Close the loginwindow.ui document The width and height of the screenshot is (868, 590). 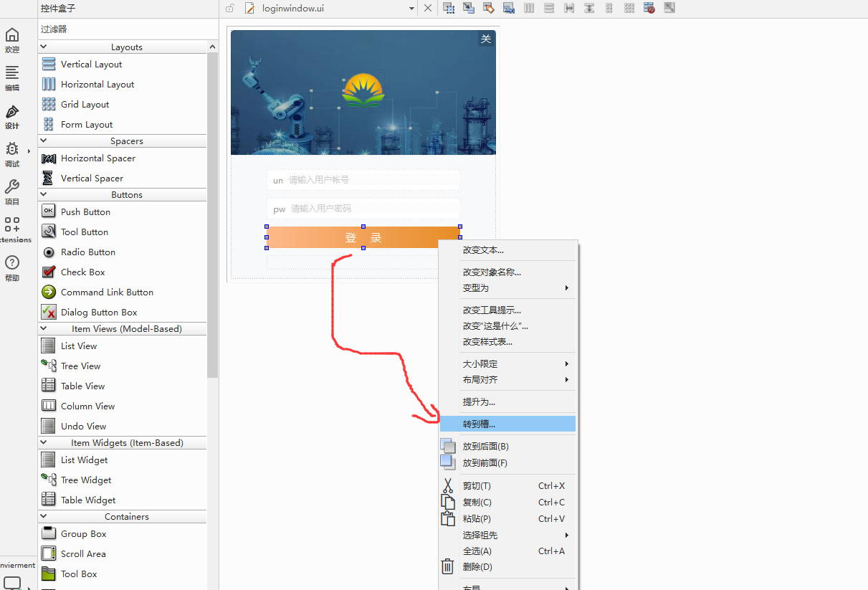pyautogui.click(x=428, y=9)
